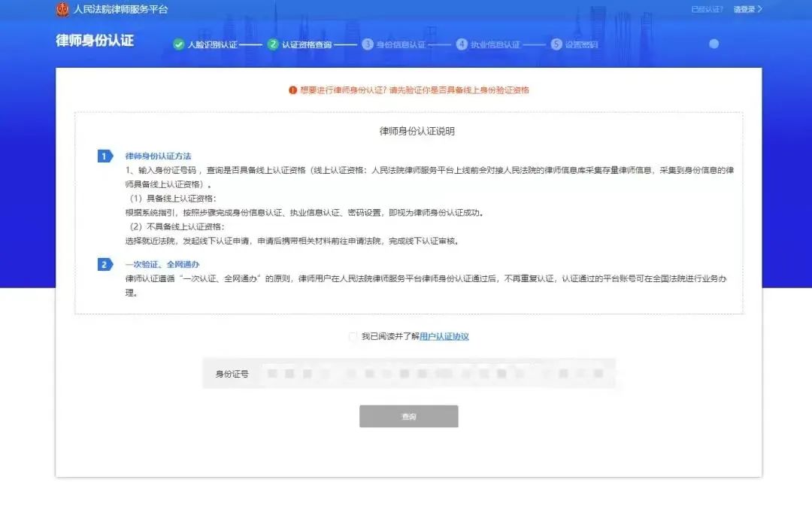Click the green checkmark for 人脸识别认证
Viewport: 812px width, 507px height.
[179, 44]
